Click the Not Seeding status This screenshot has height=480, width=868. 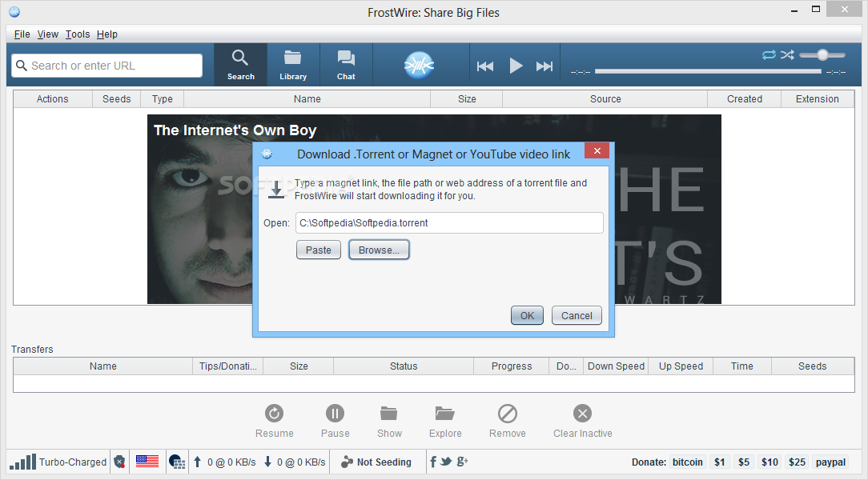tap(376, 462)
